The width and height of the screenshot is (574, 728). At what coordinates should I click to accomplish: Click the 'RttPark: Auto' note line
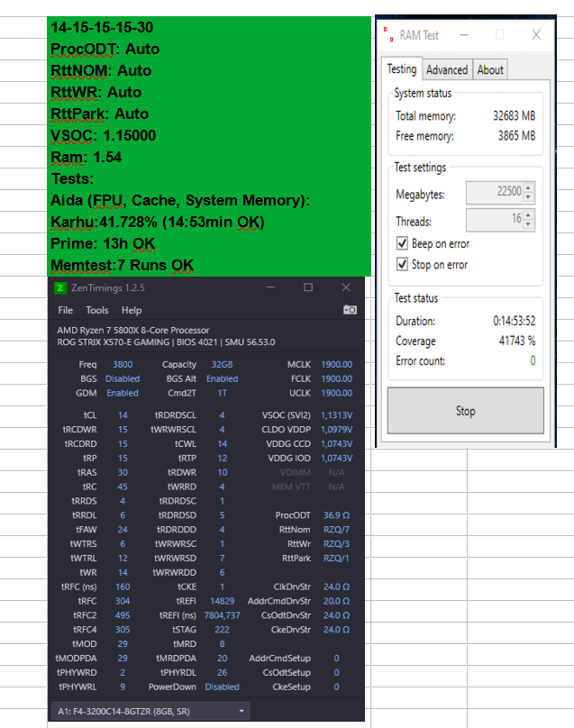click(x=99, y=114)
